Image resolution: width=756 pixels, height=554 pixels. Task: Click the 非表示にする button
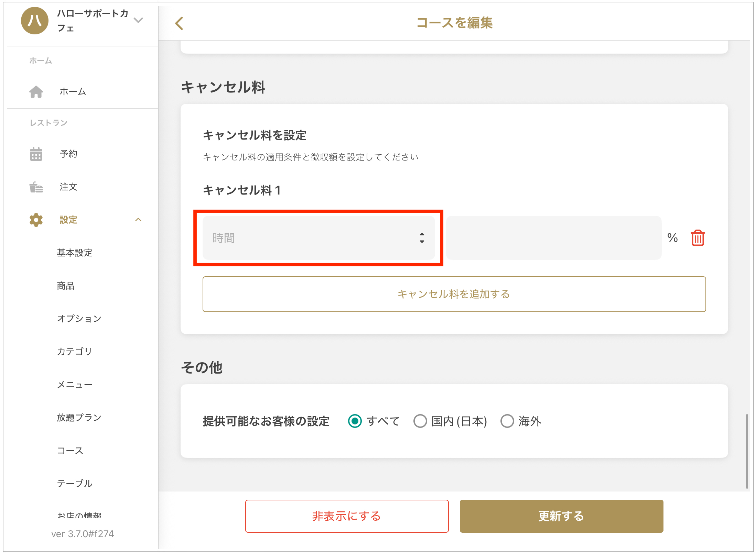pyautogui.click(x=347, y=516)
